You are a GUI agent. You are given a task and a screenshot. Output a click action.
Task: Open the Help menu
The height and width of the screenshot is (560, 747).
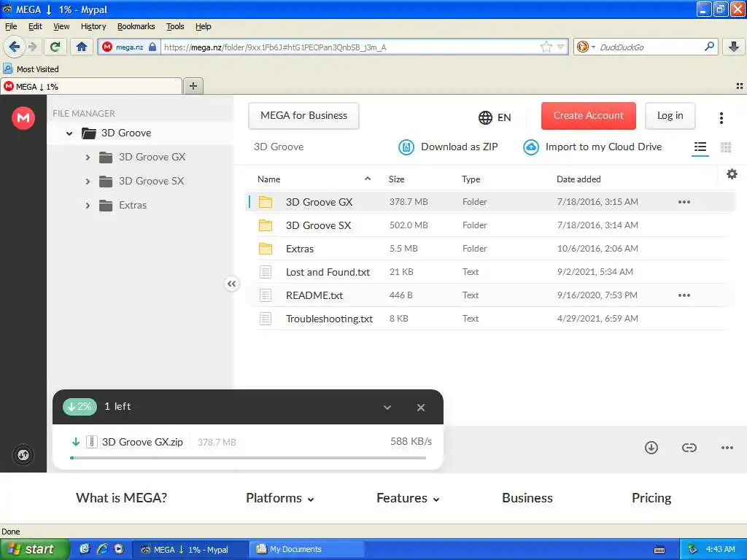tap(203, 26)
